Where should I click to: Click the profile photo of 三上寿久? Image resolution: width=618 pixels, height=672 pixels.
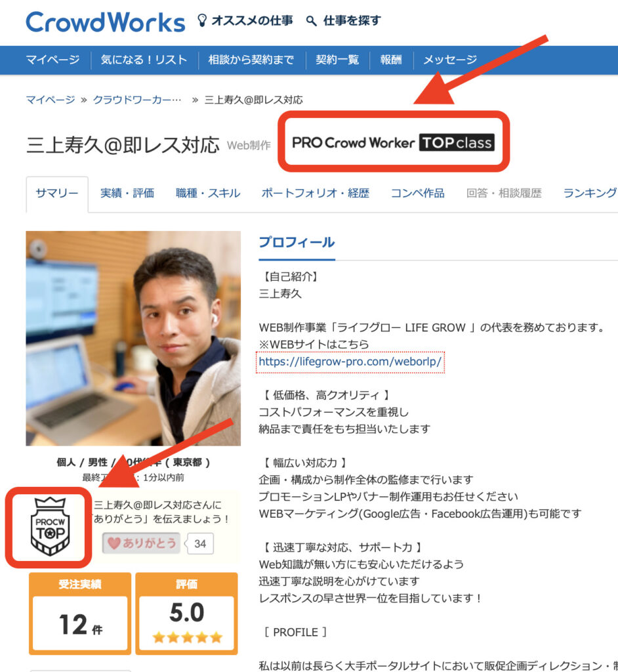click(133, 339)
